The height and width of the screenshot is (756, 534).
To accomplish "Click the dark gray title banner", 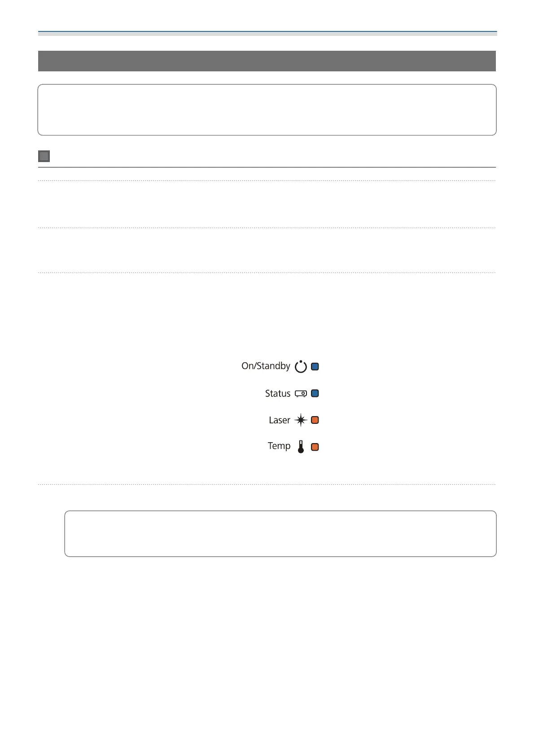I will [267, 61].
